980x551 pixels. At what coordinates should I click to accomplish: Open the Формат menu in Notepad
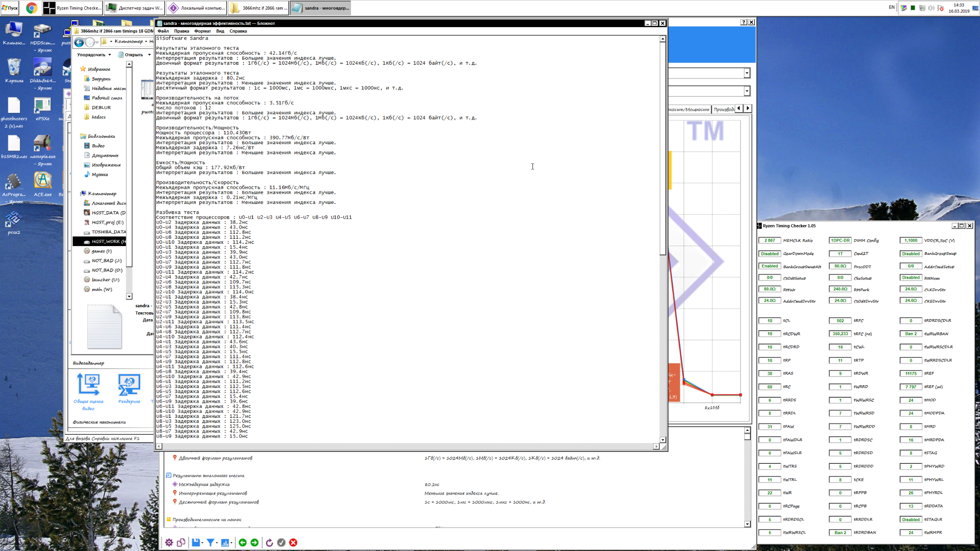click(202, 31)
